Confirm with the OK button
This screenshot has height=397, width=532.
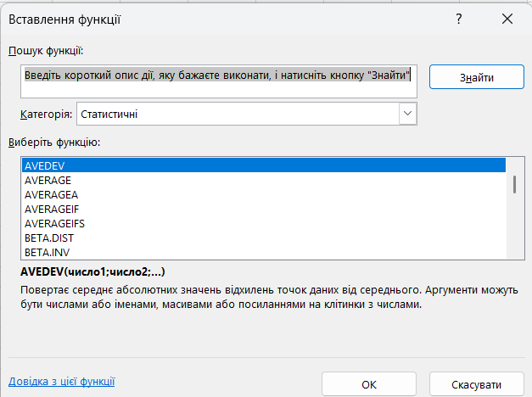point(369,384)
